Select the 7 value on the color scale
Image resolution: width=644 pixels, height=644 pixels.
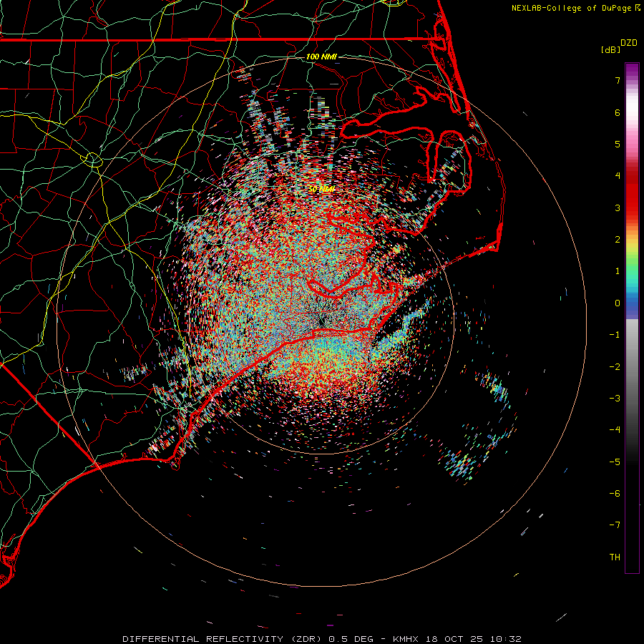[618, 80]
